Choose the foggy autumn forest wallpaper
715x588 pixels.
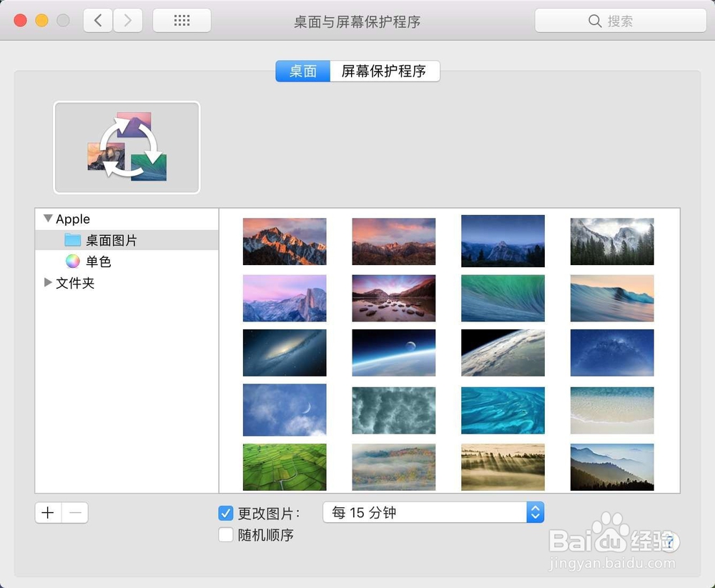point(393,467)
